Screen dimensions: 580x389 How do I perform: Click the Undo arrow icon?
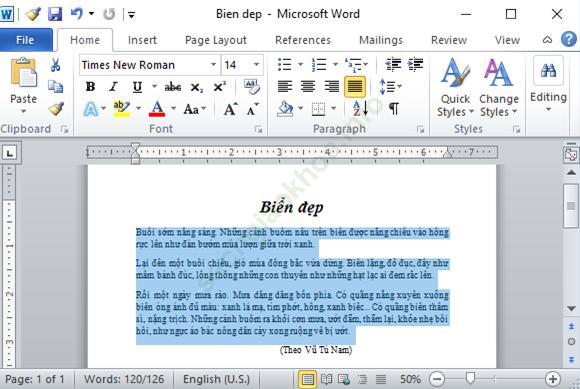pyautogui.click(x=77, y=14)
